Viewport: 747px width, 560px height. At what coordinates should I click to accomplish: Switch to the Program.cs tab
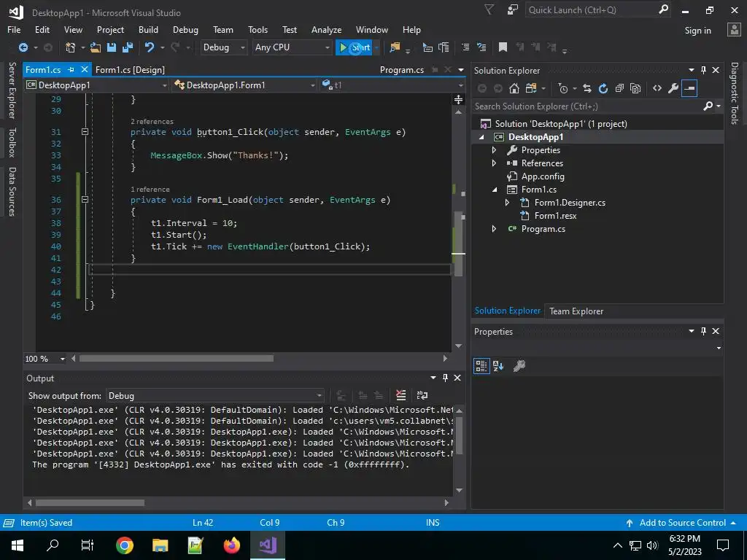[402, 69]
